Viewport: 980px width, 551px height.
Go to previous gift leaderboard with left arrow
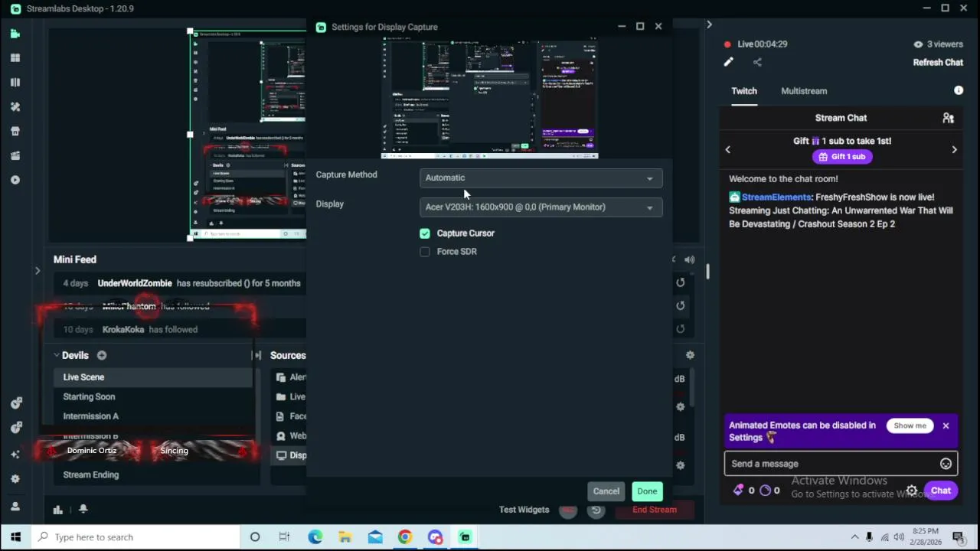[x=728, y=150]
